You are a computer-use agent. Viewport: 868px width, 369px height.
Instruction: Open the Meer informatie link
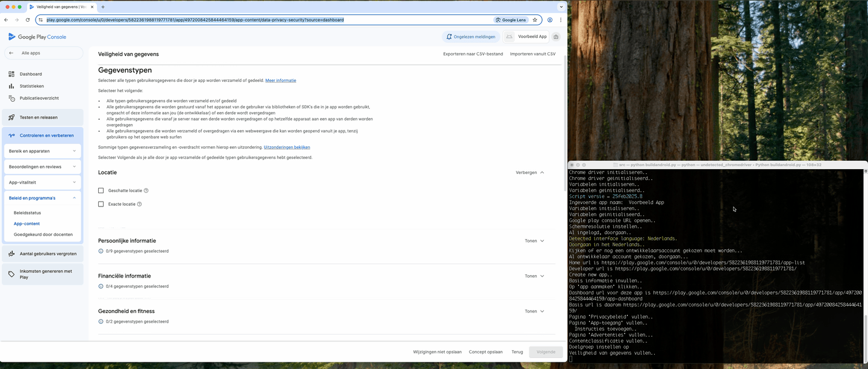click(x=281, y=80)
